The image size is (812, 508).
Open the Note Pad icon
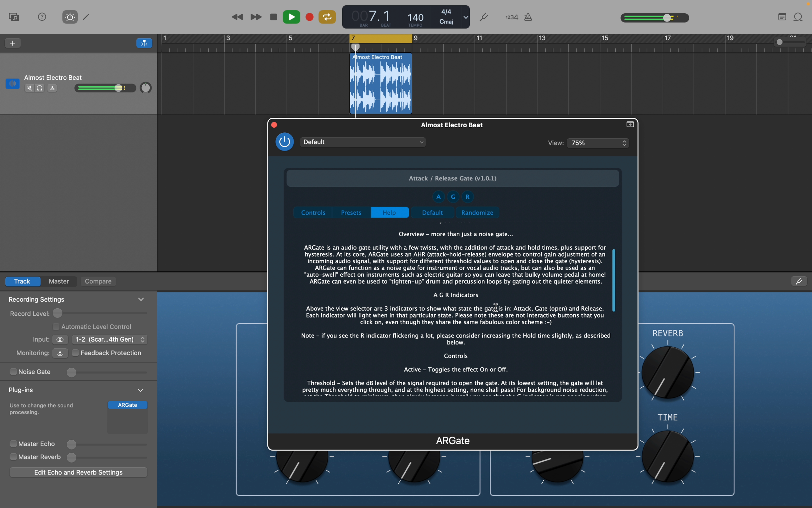click(782, 17)
